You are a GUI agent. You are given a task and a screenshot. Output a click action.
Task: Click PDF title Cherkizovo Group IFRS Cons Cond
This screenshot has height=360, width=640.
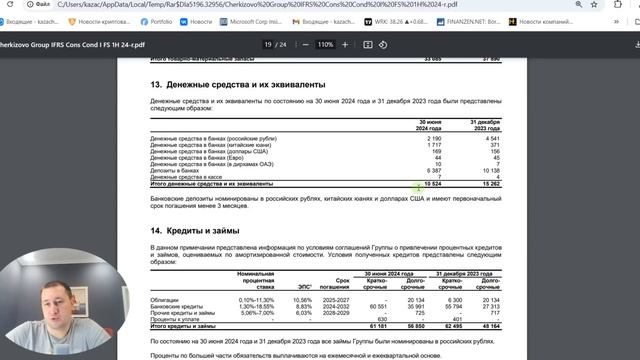(x=72, y=44)
